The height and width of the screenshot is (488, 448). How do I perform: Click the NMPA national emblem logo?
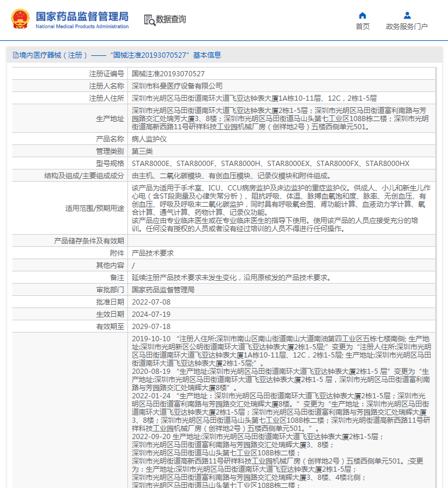[x=20, y=19]
